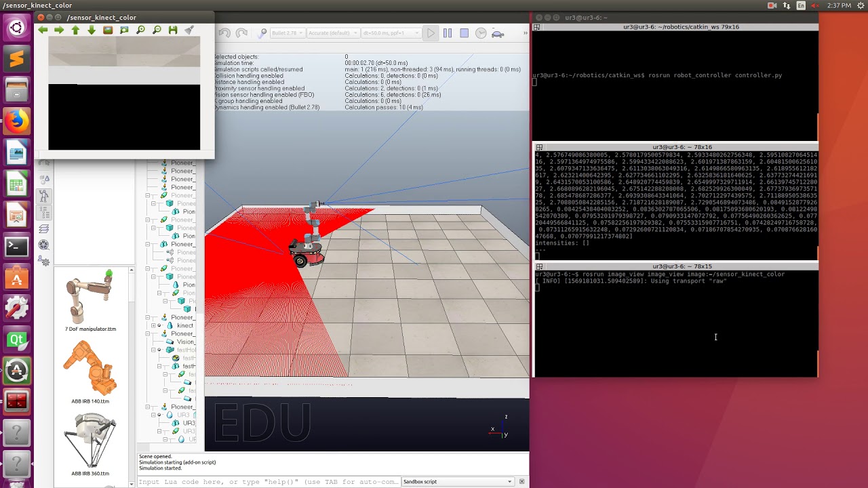Toggle real-time mode clock icon
868x488 pixels.
481,33
